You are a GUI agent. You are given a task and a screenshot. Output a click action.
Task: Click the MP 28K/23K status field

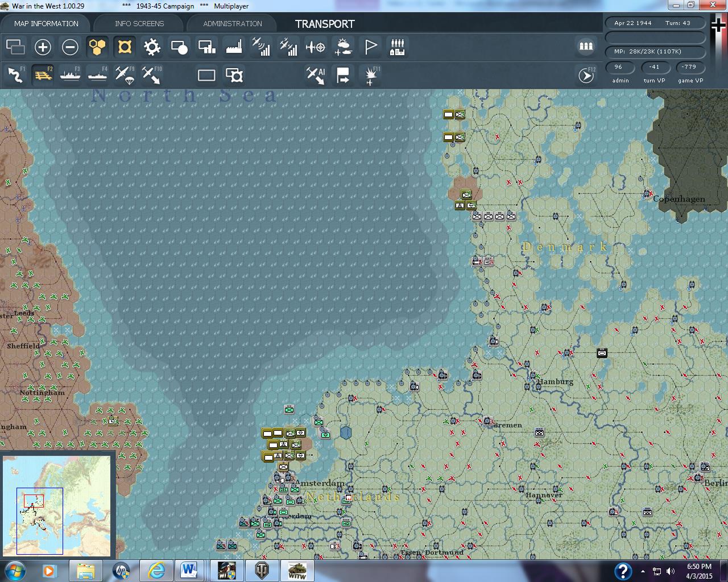coord(655,51)
